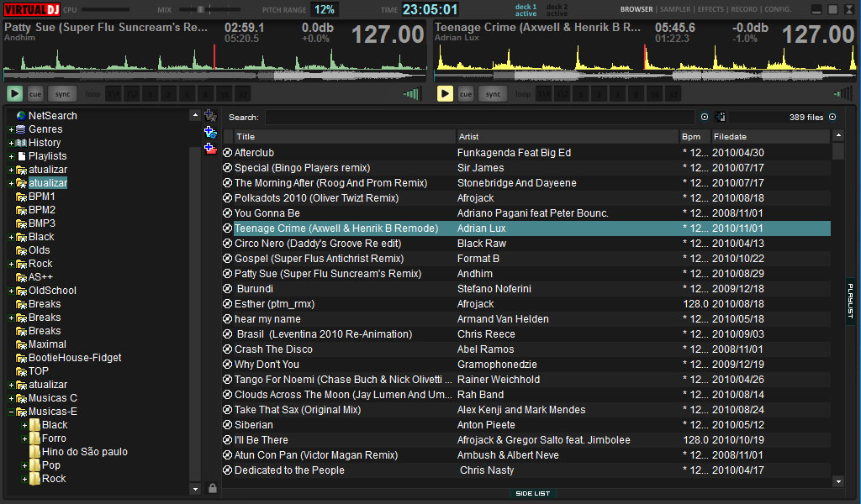Click track list scroll down arrow

point(838,481)
